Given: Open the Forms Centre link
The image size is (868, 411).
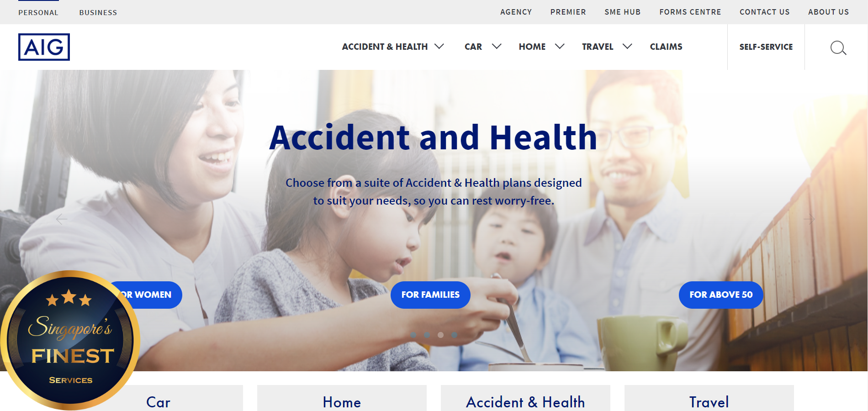Looking at the screenshot, I should 690,12.
